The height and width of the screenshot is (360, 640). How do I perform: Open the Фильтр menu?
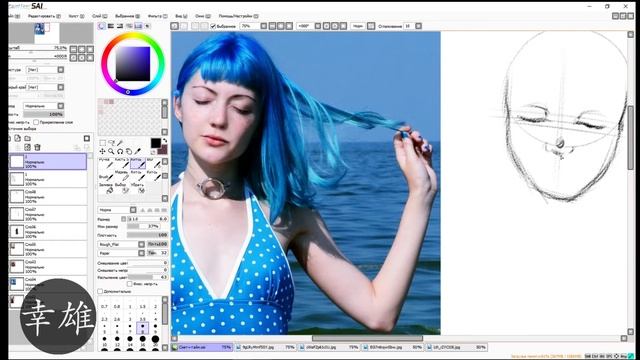coord(158,16)
